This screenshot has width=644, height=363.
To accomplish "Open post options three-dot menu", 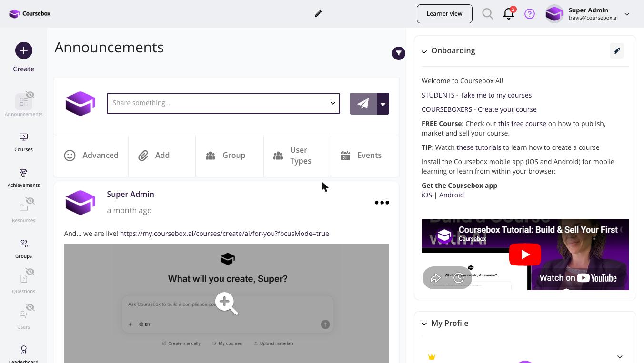I will click(382, 203).
